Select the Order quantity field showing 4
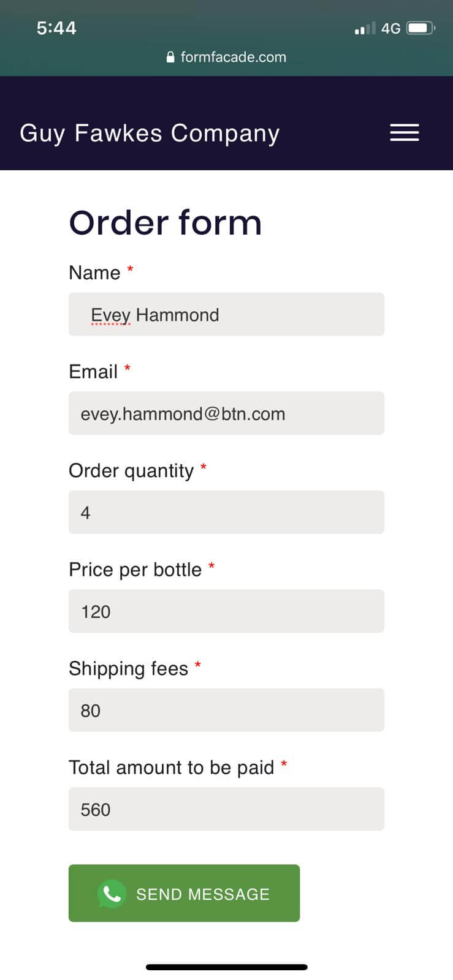This screenshot has height=980, width=453. point(226,512)
